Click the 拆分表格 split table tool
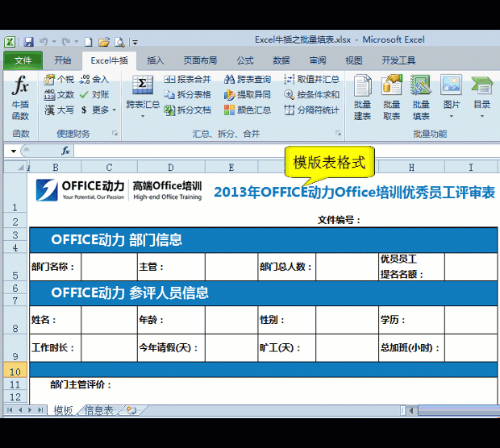 pos(187,94)
